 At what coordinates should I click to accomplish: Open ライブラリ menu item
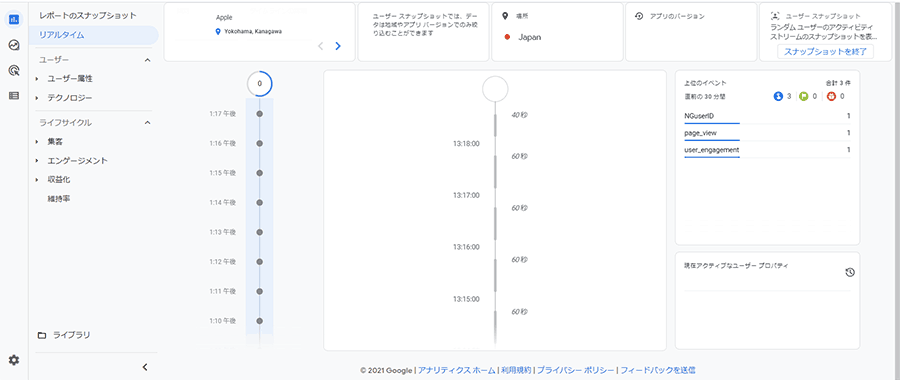pos(72,335)
